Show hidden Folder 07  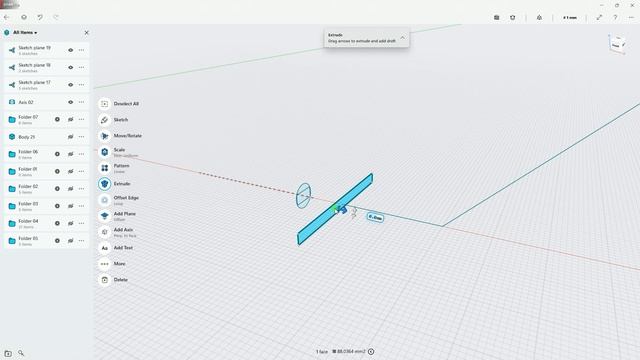[x=71, y=120]
